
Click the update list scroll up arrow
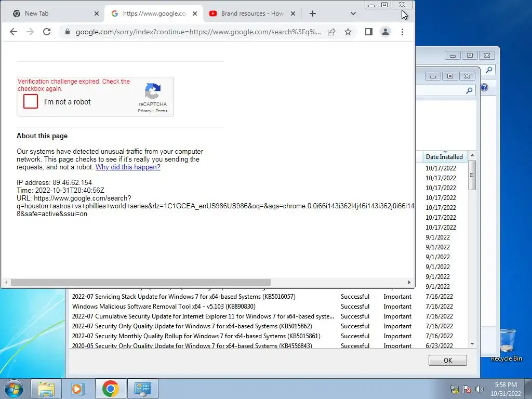point(472,155)
